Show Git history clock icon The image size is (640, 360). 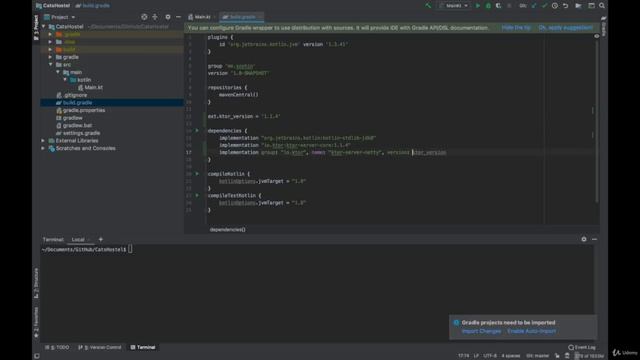tap(555, 6)
